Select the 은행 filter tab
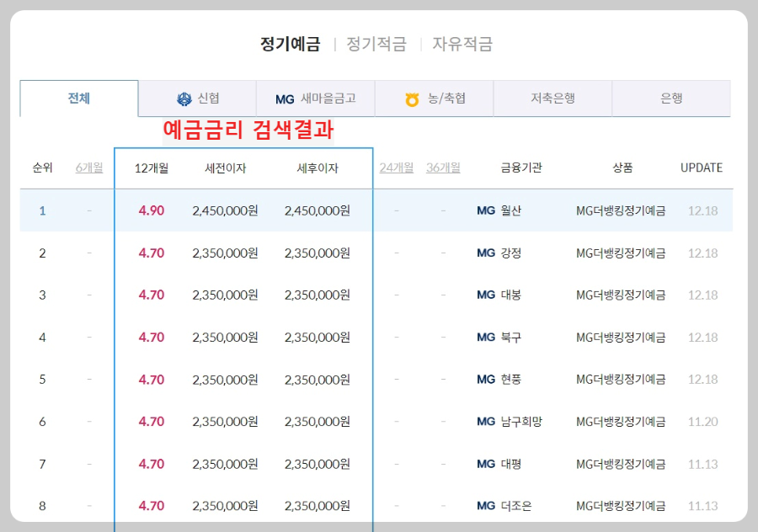Screen dimensions: 758x532 pyautogui.click(x=671, y=98)
